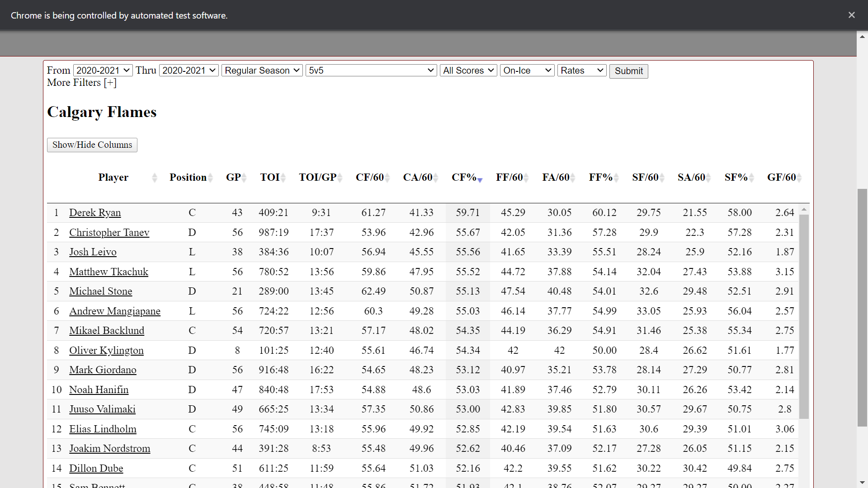Click the Submit button
Image resolution: width=868 pixels, height=488 pixels.
pyautogui.click(x=628, y=71)
